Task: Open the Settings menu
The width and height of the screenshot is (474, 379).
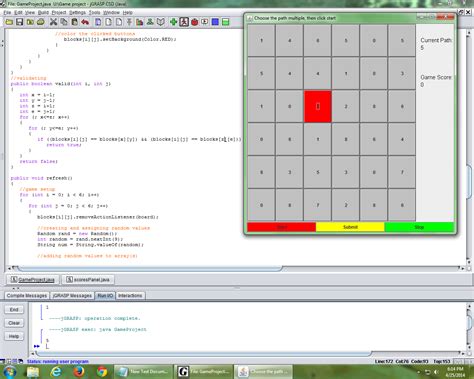Action: [77, 12]
